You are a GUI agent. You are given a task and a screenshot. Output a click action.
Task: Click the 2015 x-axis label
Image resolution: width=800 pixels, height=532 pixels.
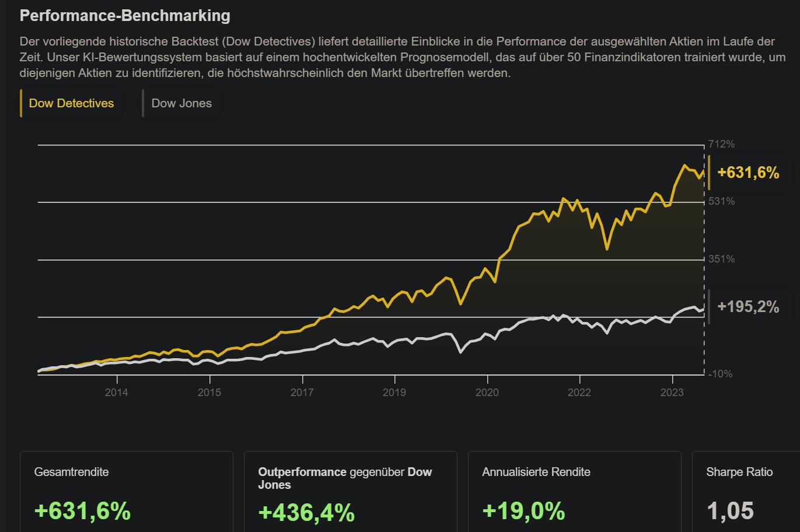[x=209, y=393]
